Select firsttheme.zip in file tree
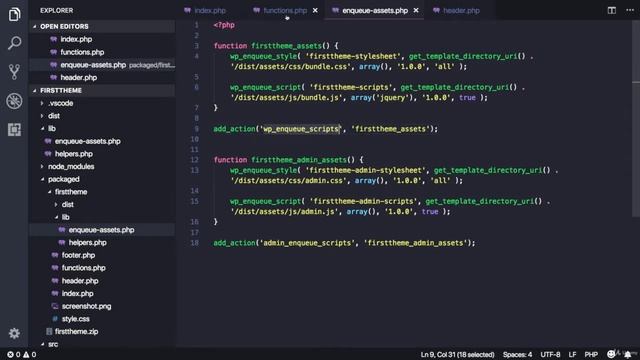The height and width of the screenshot is (360, 640). point(76,331)
